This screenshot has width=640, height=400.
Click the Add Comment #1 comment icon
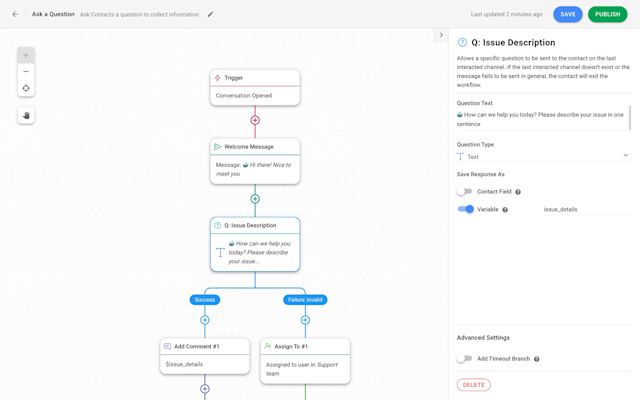[167, 346]
